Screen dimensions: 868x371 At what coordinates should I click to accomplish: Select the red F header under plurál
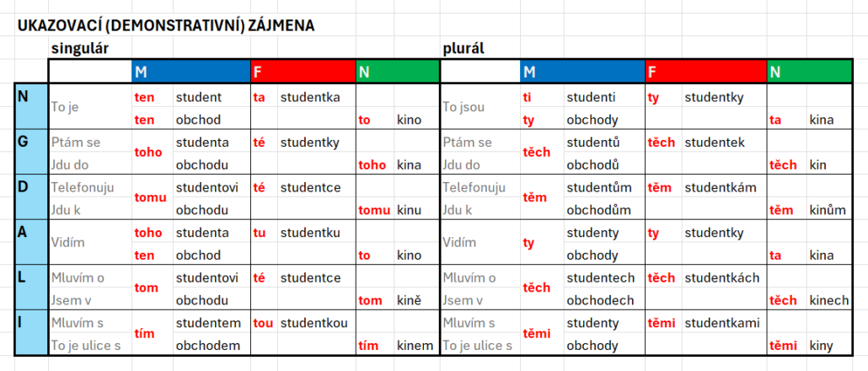(705, 72)
